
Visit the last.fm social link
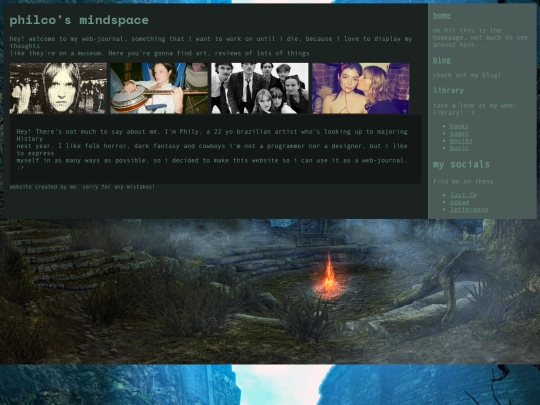[x=464, y=195]
